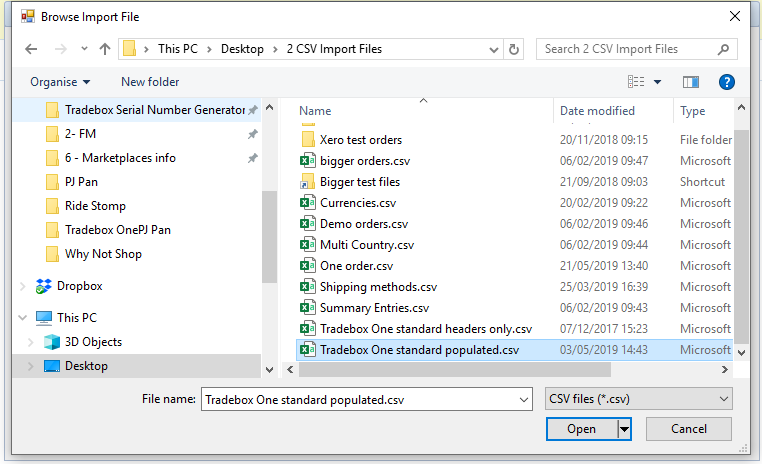Click the search magnifier icon

(x=723, y=49)
